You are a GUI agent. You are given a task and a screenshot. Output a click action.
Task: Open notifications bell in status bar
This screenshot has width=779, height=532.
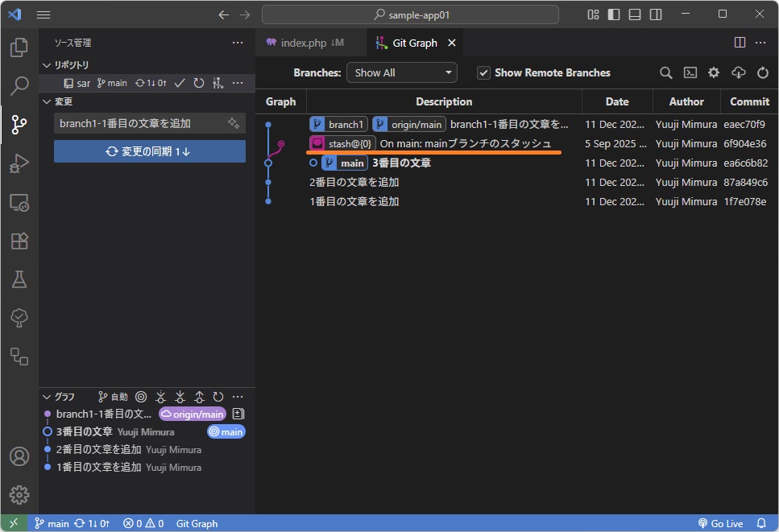[x=761, y=524]
